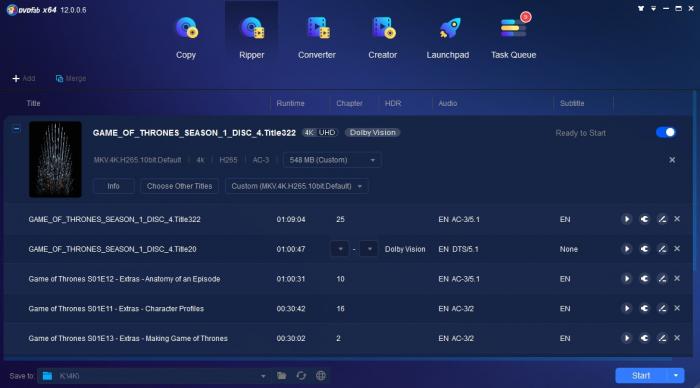The image size is (700, 388).
Task: Select Title20 subtitle None
Action: tap(568, 249)
